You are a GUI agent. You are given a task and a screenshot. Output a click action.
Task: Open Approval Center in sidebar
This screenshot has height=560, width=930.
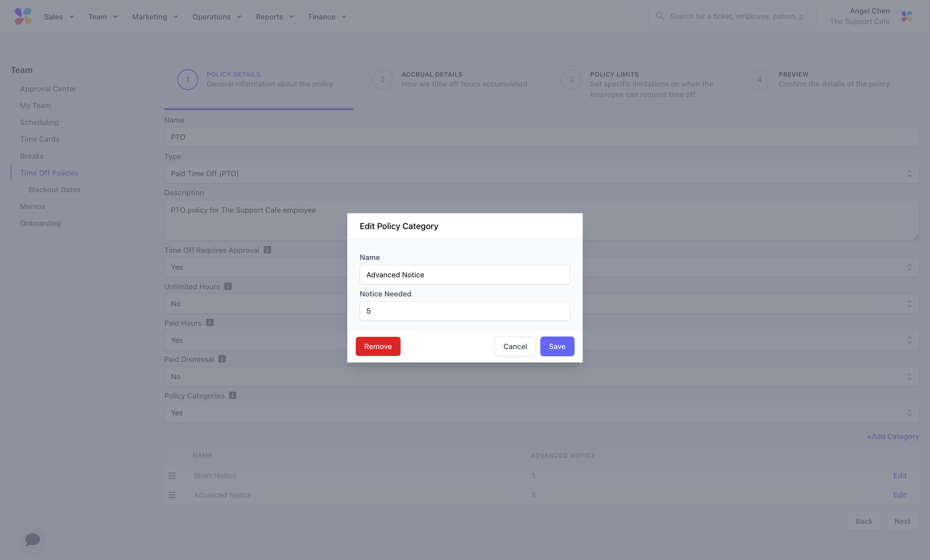tap(48, 89)
